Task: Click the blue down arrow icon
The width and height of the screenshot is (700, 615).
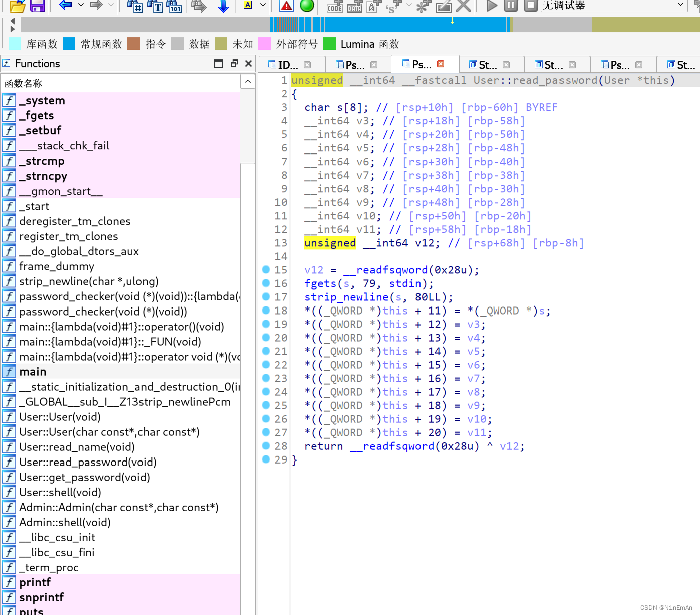Action: tap(224, 6)
